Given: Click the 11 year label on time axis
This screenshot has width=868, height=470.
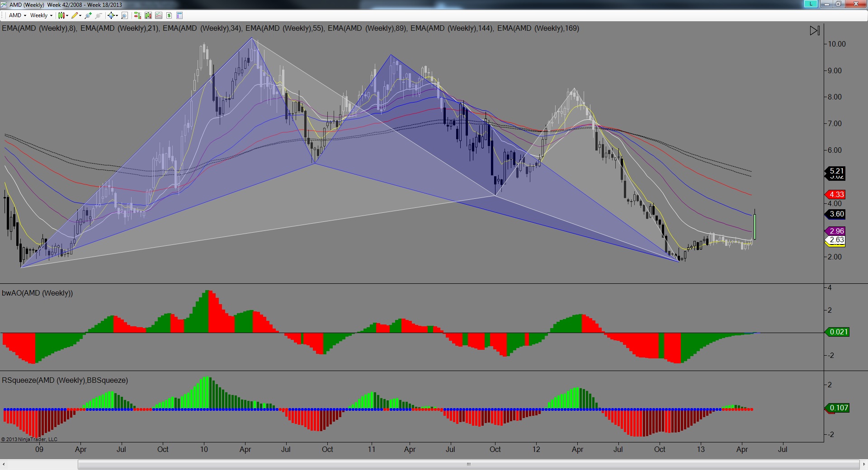Looking at the screenshot, I should [371, 449].
